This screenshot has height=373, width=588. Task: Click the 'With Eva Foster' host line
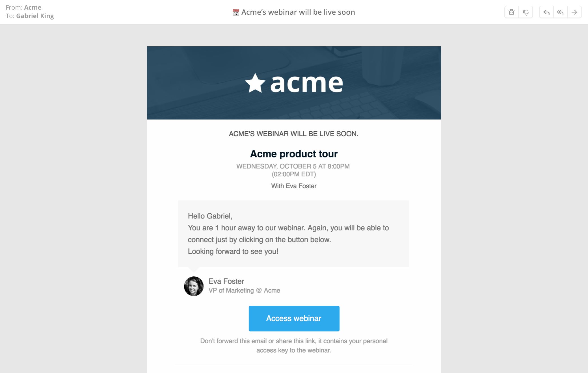coord(294,186)
